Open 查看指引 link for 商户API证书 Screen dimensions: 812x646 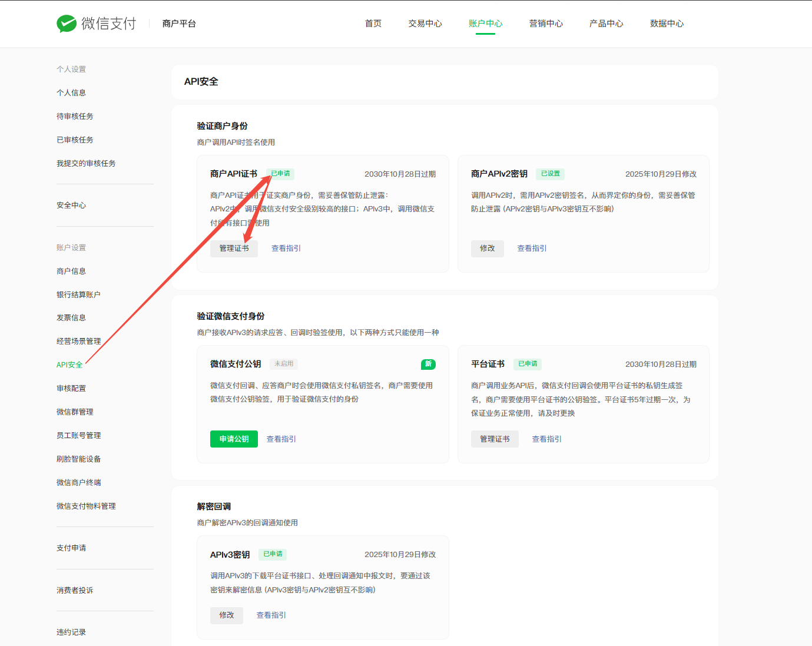point(286,249)
